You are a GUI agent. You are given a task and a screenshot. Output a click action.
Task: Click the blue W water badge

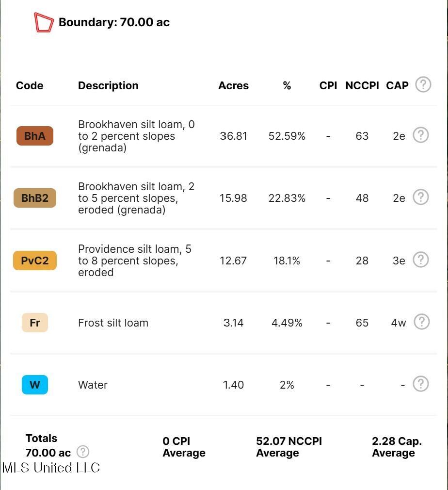[x=35, y=385]
